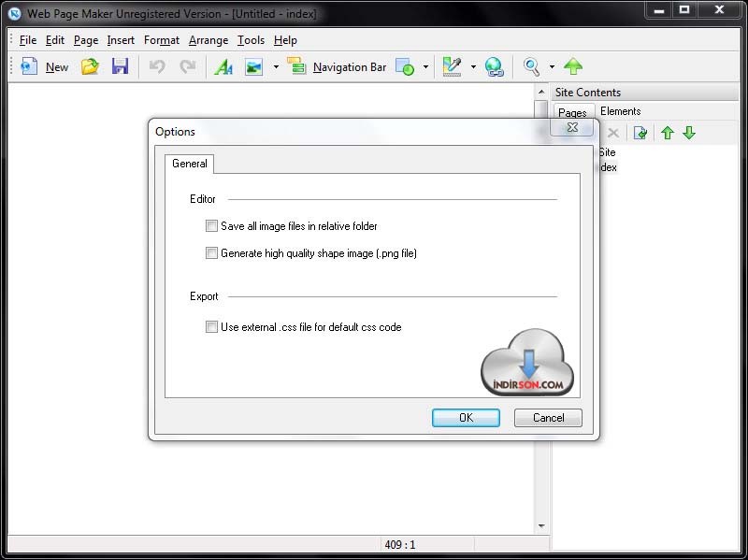This screenshot has width=748, height=560.
Task: Click the scrollbar up arrow in editor
Action: click(x=541, y=92)
